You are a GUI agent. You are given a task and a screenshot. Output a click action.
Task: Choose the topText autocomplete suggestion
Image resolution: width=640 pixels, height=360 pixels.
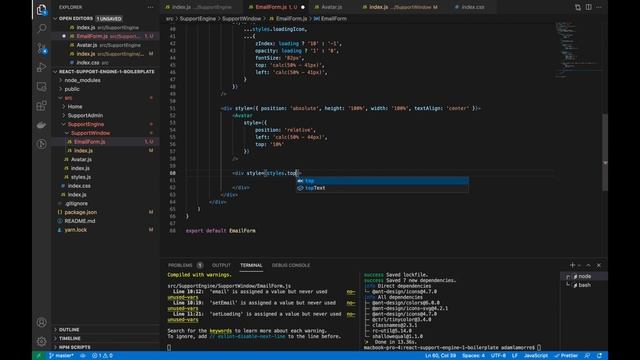382,188
